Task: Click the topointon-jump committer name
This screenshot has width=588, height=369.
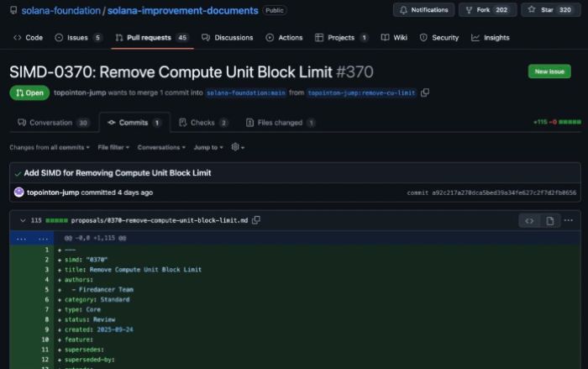Action: (x=53, y=192)
